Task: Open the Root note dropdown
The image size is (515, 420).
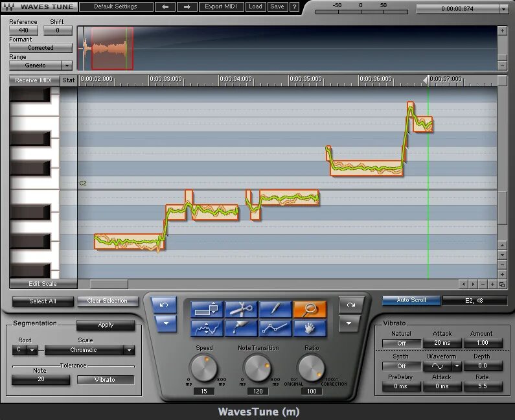Action: pos(32,350)
